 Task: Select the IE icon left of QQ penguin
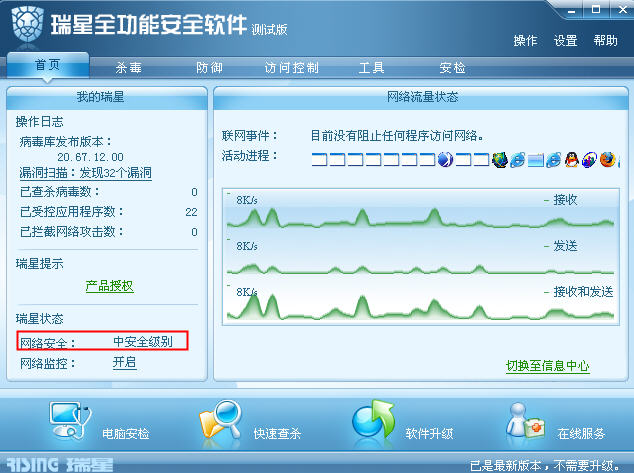coord(554,160)
